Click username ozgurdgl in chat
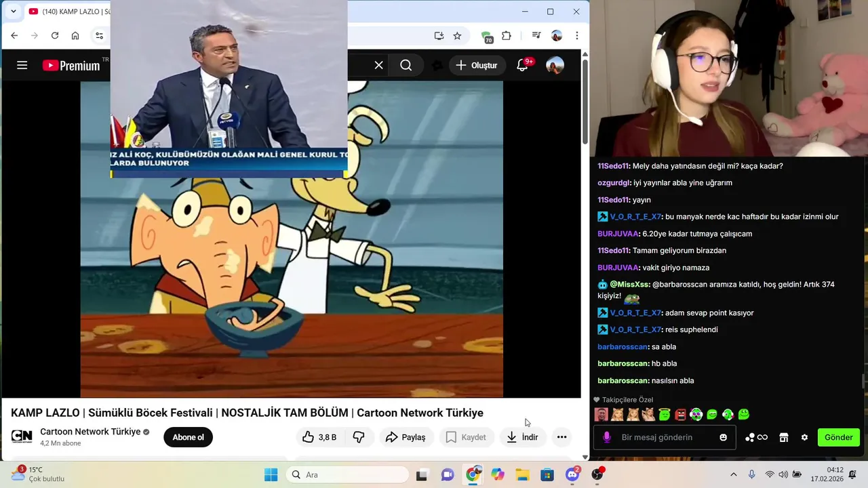This screenshot has width=868, height=488. (613, 182)
